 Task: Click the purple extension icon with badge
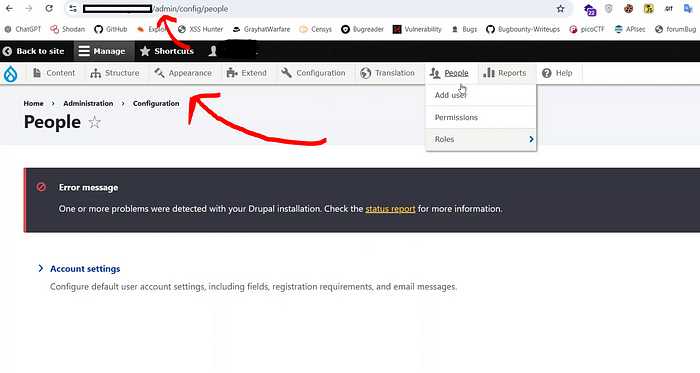click(x=590, y=9)
